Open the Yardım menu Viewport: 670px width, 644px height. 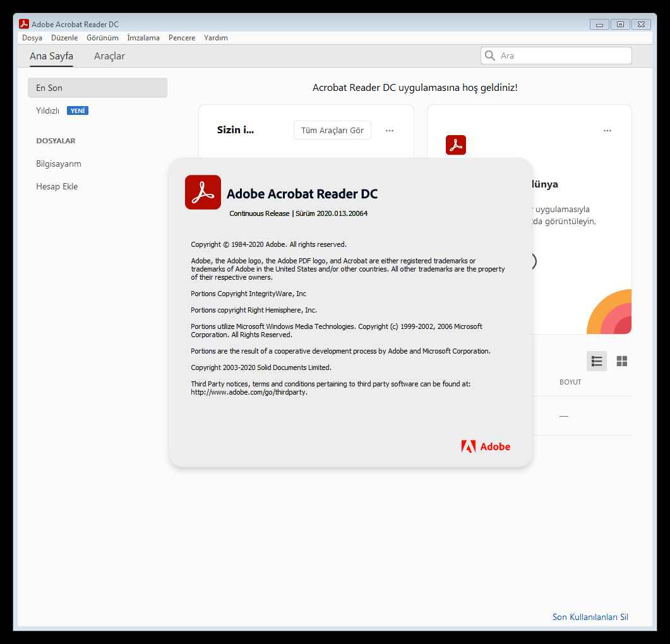pos(216,38)
